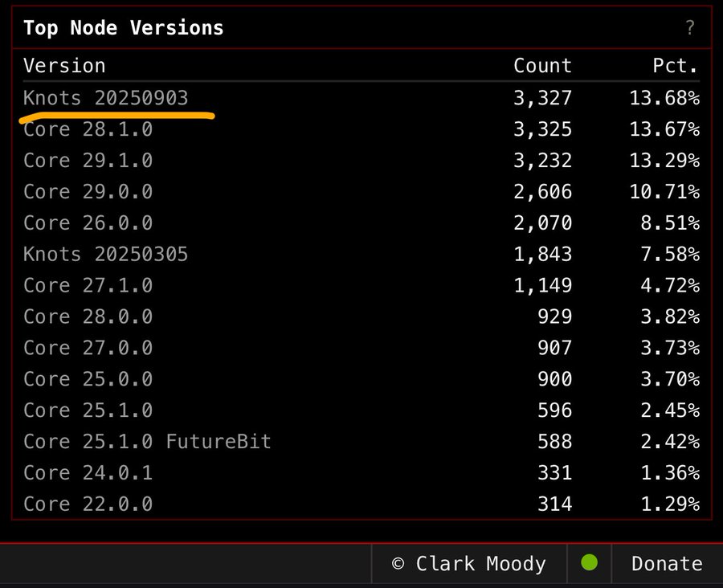Viewport: 723px width, 588px height.
Task: Sort by the Pct. column header
Action: click(675, 66)
